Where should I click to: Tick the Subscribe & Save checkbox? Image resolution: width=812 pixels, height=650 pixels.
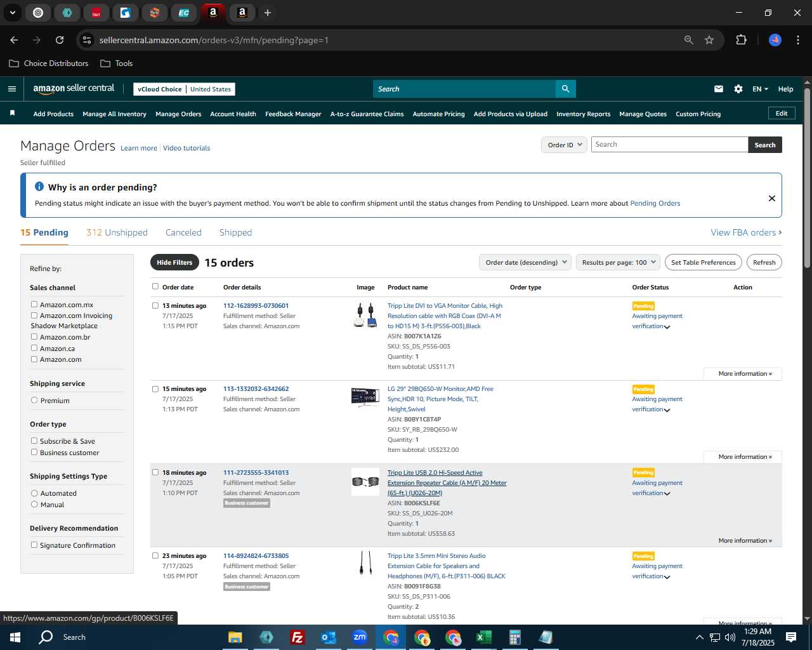tap(34, 441)
